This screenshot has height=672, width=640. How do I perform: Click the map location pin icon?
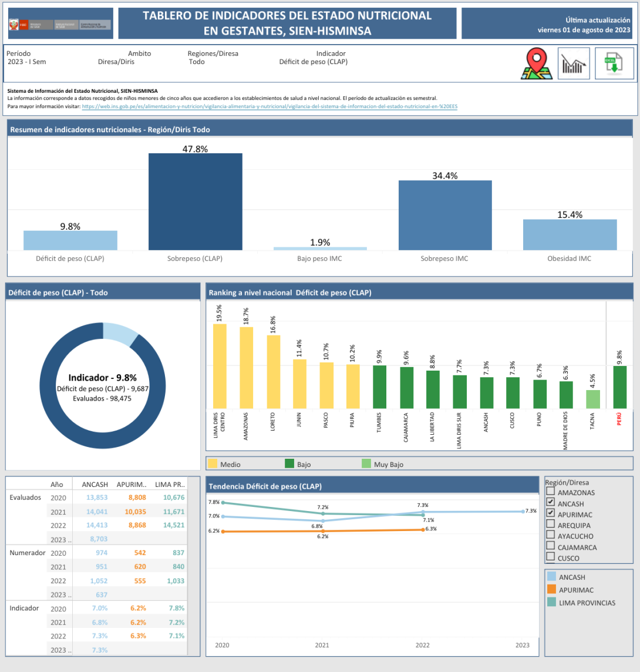[537, 63]
